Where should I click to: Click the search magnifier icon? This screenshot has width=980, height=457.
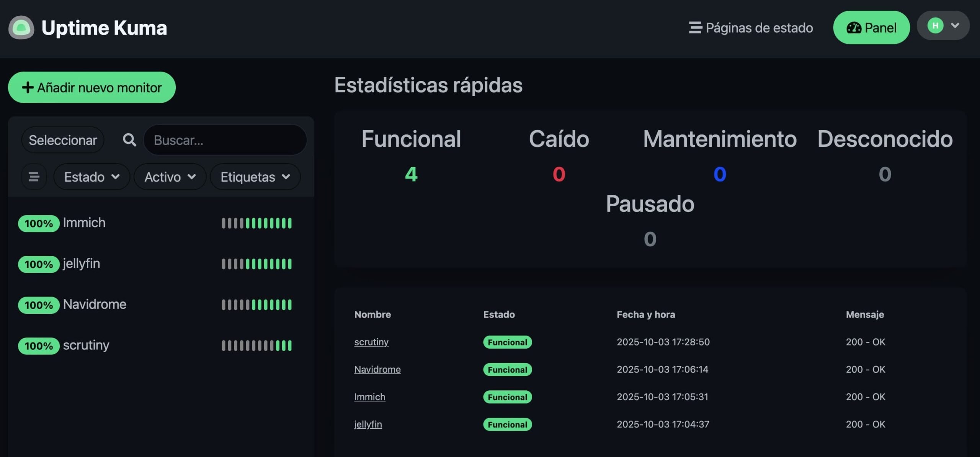(x=129, y=140)
